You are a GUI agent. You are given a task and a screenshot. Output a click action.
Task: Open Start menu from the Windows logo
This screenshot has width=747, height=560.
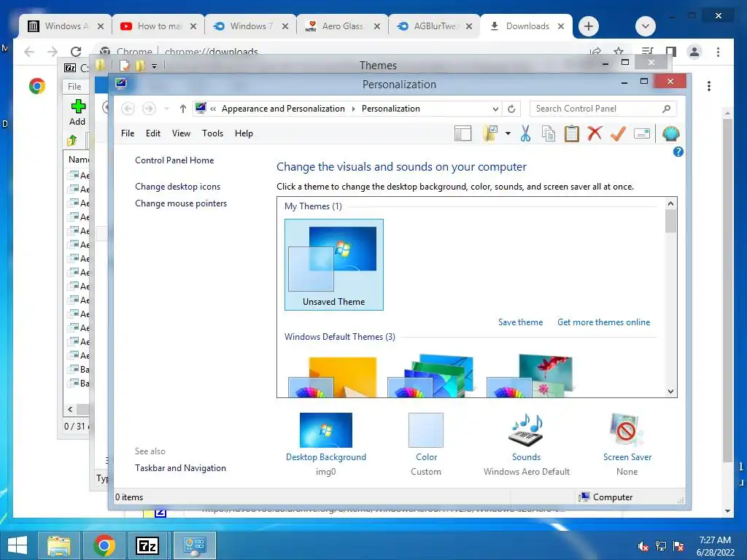[18, 545]
